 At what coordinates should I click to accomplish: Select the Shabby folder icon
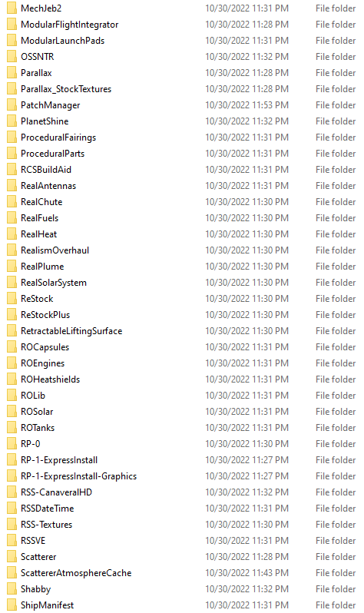click(12, 588)
